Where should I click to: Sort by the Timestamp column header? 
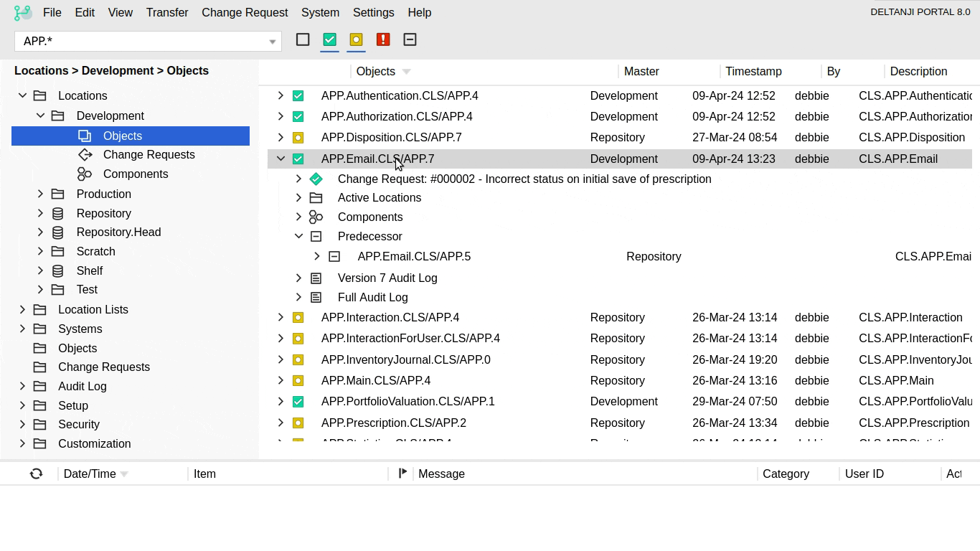point(753,71)
